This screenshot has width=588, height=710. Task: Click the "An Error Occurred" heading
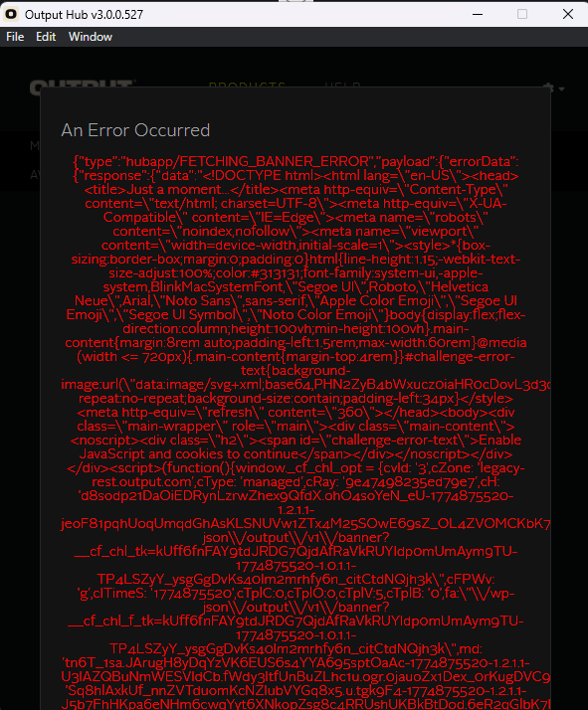(x=136, y=130)
